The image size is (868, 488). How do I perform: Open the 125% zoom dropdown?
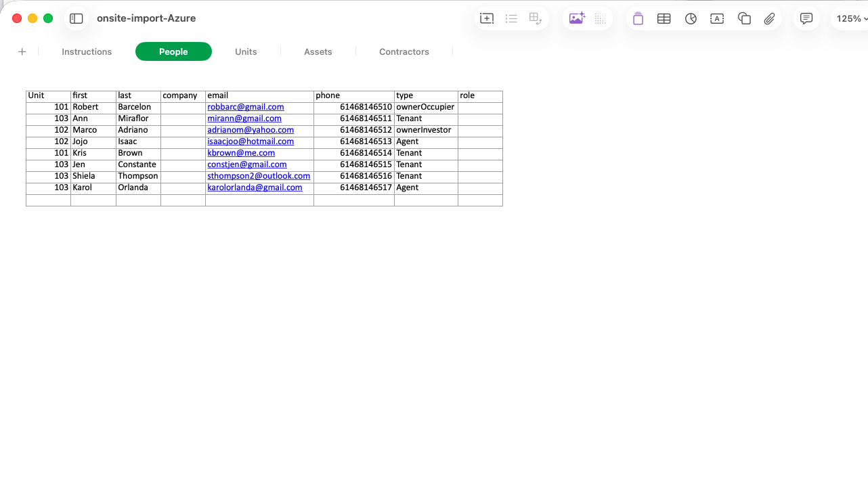click(x=851, y=19)
